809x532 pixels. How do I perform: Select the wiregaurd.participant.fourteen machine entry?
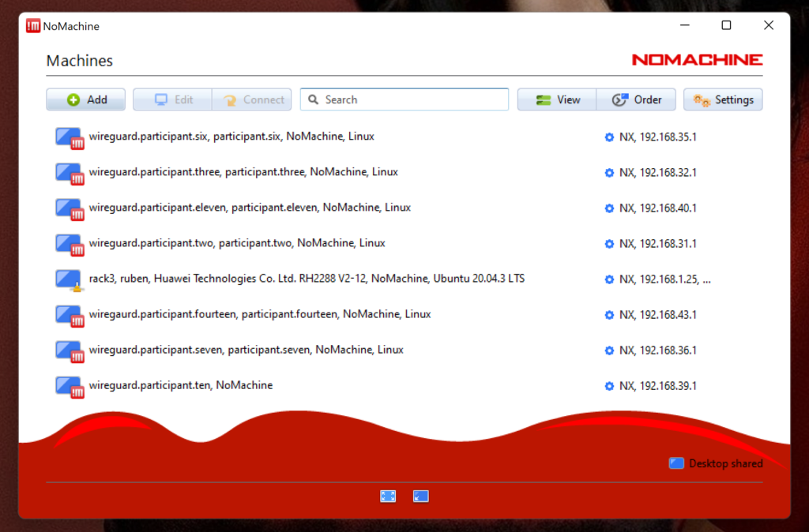tap(260, 314)
